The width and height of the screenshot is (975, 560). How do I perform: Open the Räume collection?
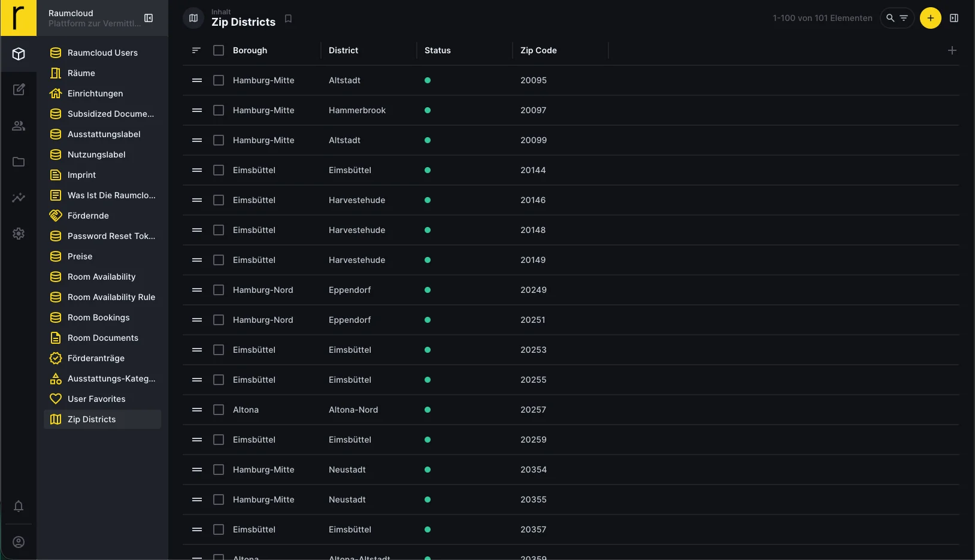(x=102, y=73)
